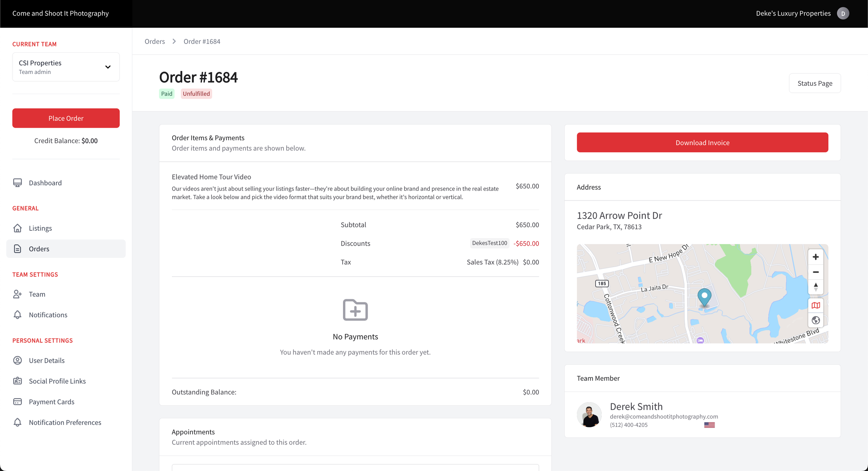Open the Status Page button

[815, 83]
